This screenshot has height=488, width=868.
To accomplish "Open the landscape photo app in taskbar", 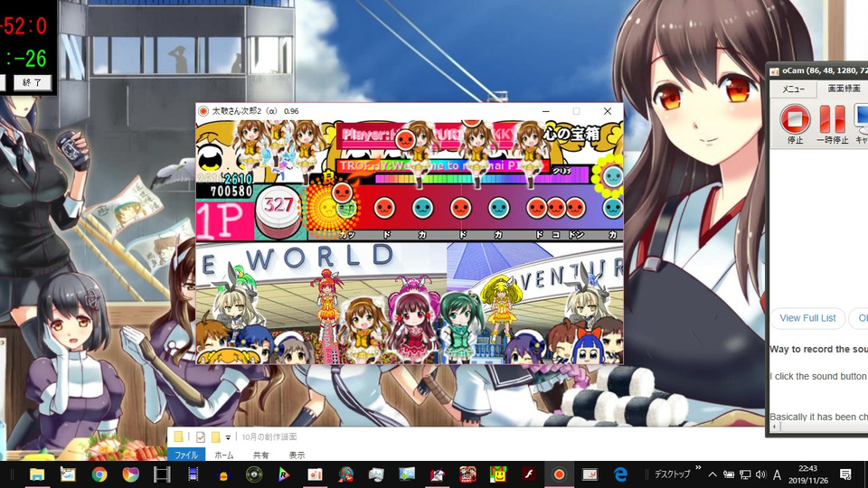I will (x=406, y=474).
